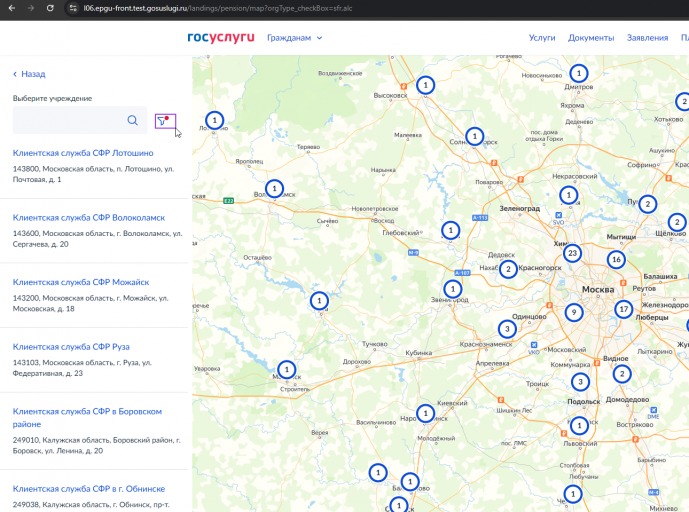Click the magnifier search icon
The width and height of the screenshot is (689, 512).
[132, 120]
